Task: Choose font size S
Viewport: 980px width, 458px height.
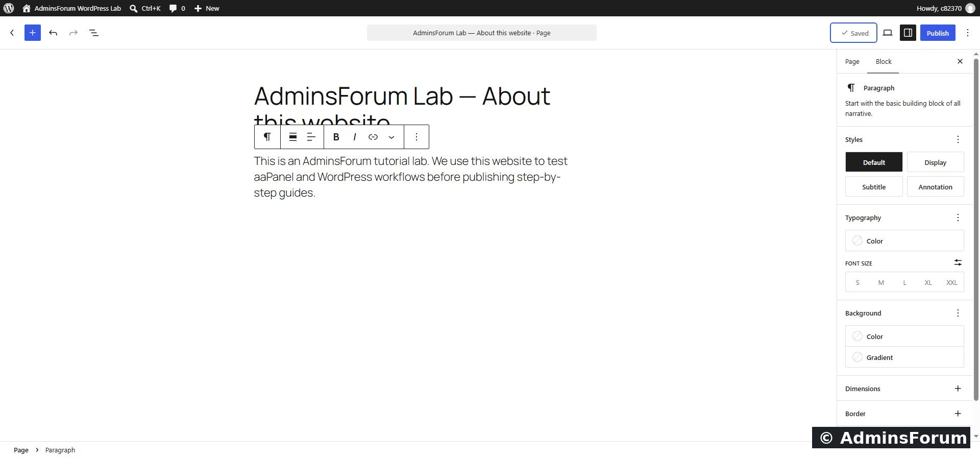Action: (x=857, y=282)
